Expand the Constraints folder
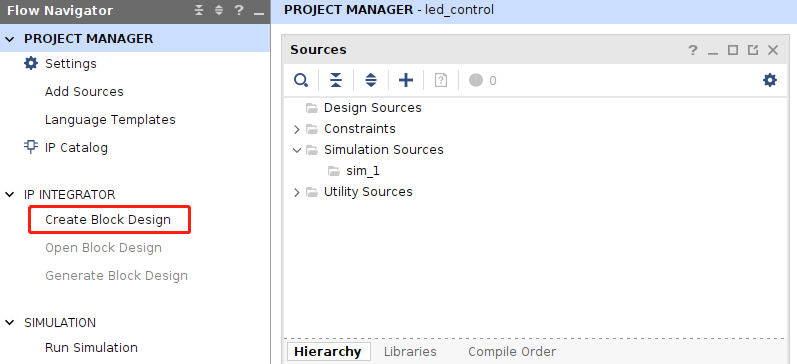The width and height of the screenshot is (797, 364). click(x=297, y=129)
